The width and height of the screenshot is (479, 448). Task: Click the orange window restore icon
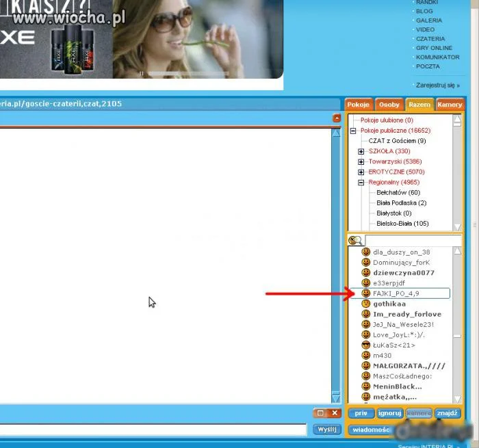click(x=320, y=413)
